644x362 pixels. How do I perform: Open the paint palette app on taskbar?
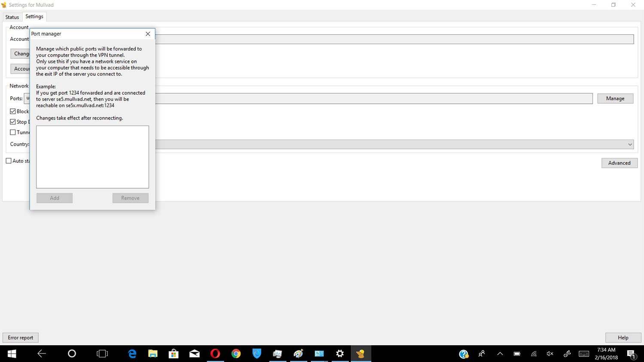298,354
